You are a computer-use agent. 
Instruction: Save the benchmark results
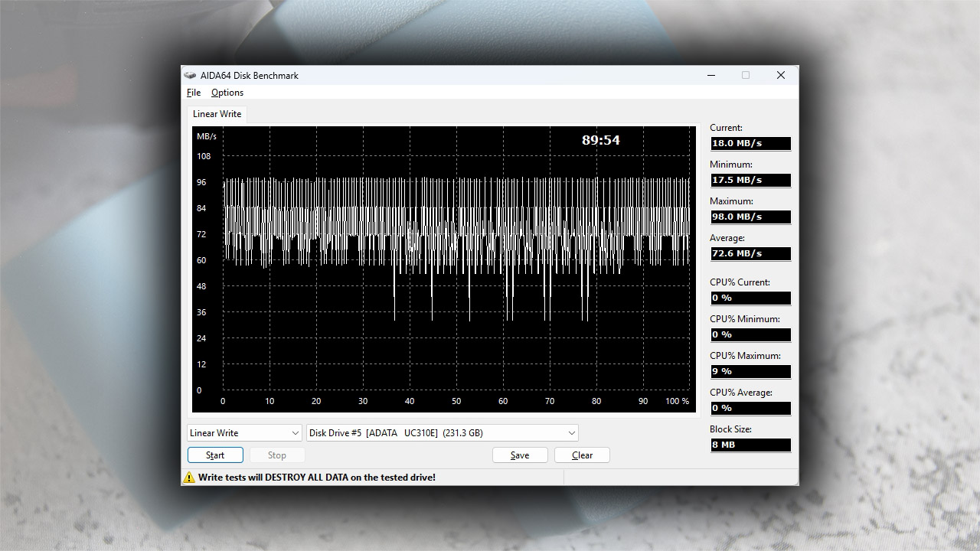(520, 455)
